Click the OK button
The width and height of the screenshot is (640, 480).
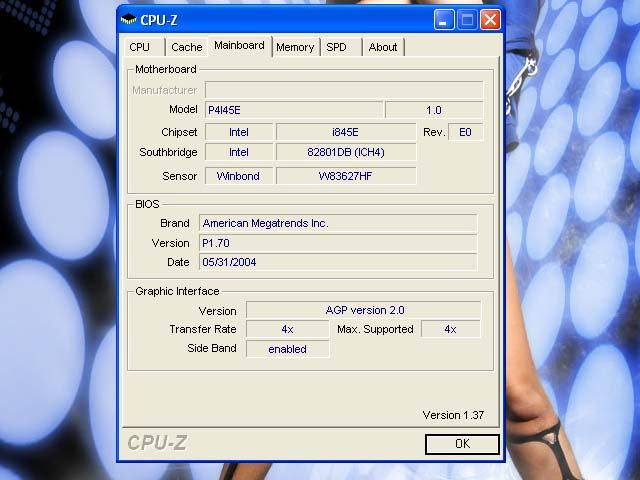point(462,444)
